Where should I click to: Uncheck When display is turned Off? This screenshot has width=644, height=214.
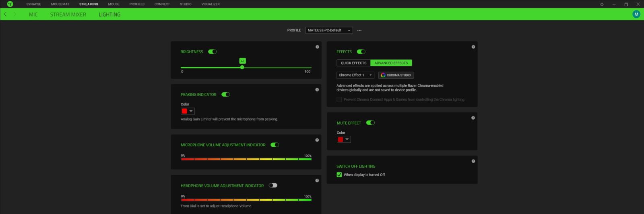click(x=339, y=175)
